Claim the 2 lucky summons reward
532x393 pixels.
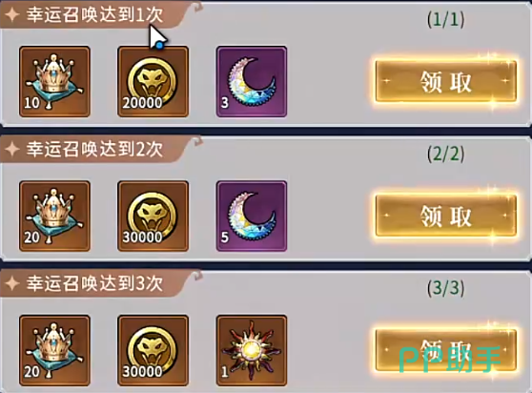click(x=446, y=216)
